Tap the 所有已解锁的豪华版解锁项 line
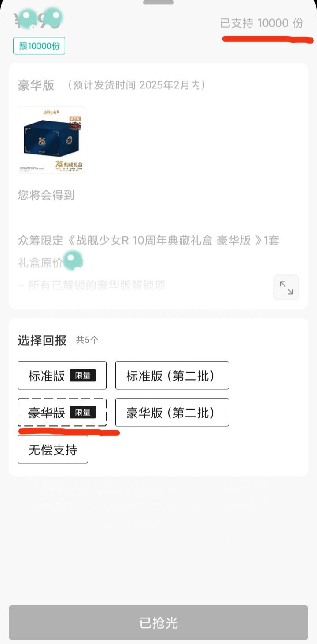Viewport: 317px width, 644px height. 92,285
